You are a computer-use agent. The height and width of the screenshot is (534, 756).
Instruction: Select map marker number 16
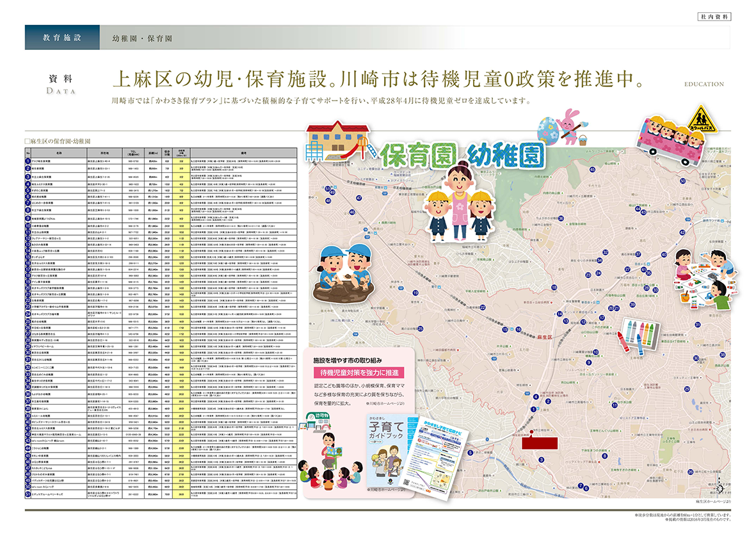click(x=519, y=330)
